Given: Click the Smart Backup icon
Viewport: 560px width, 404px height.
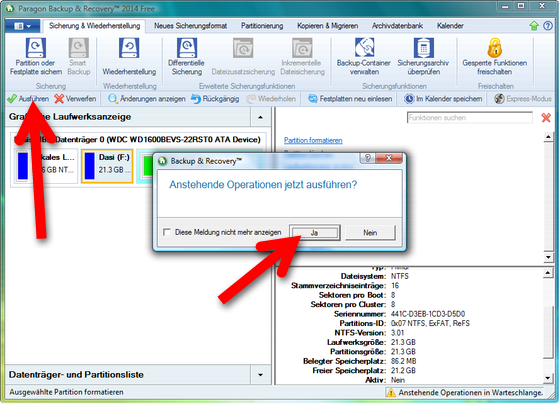Looking at the screenshot, I should click(79, 48).
